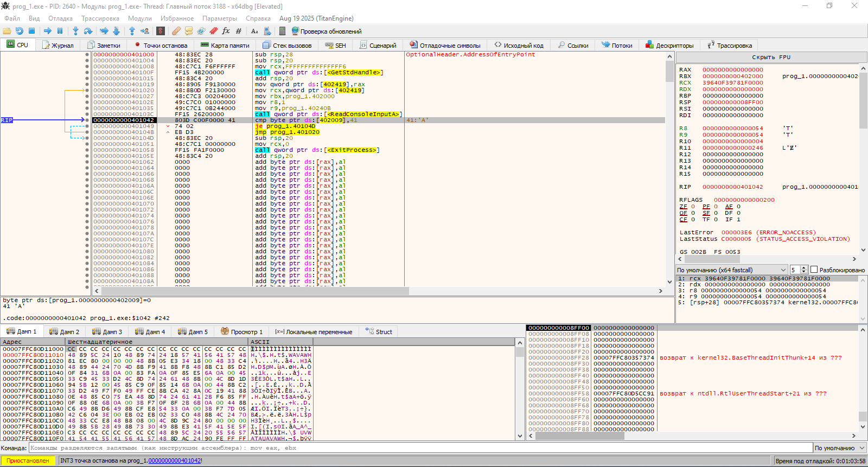
Task: Open the Scylla plugin icon
Action: tap(161, 31)
